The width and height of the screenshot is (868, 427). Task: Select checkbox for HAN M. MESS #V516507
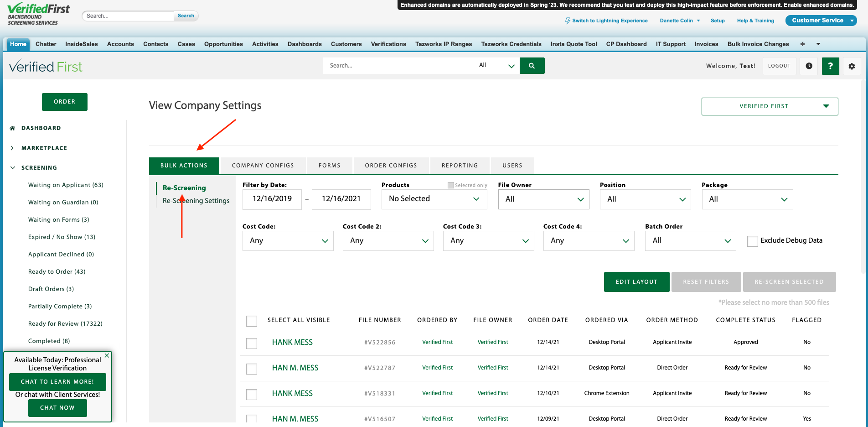tap(252, 419)
